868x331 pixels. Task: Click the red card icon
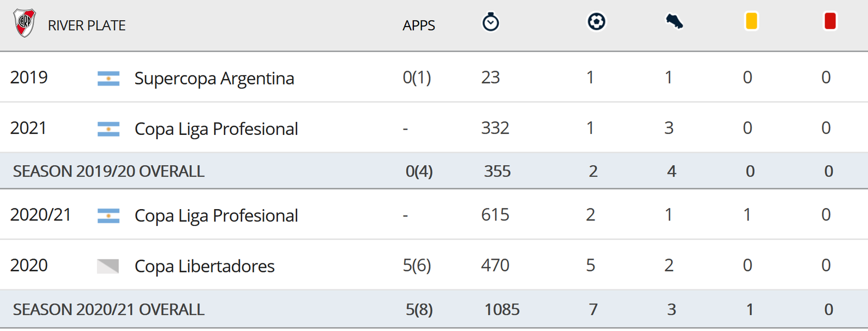(x=830, y=21)
